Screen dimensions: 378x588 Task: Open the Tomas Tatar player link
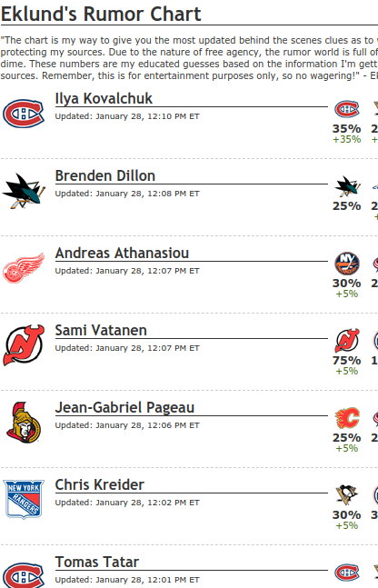[96, 563]
